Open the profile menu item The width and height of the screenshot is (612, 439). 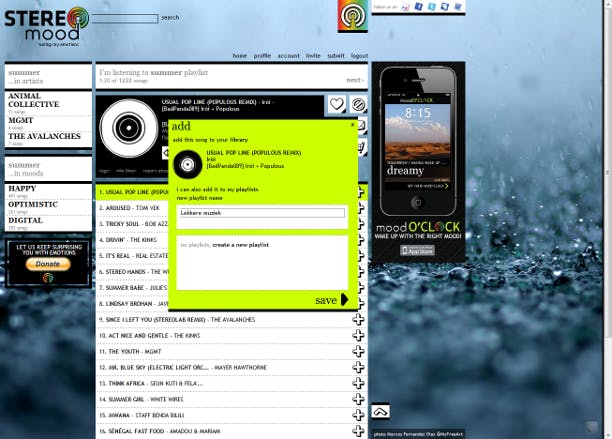pyautogui.click(x=262, y=56)
